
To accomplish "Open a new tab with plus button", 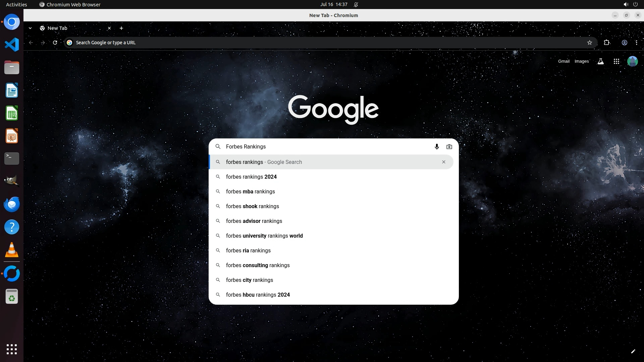I will (x=121, y=28).
